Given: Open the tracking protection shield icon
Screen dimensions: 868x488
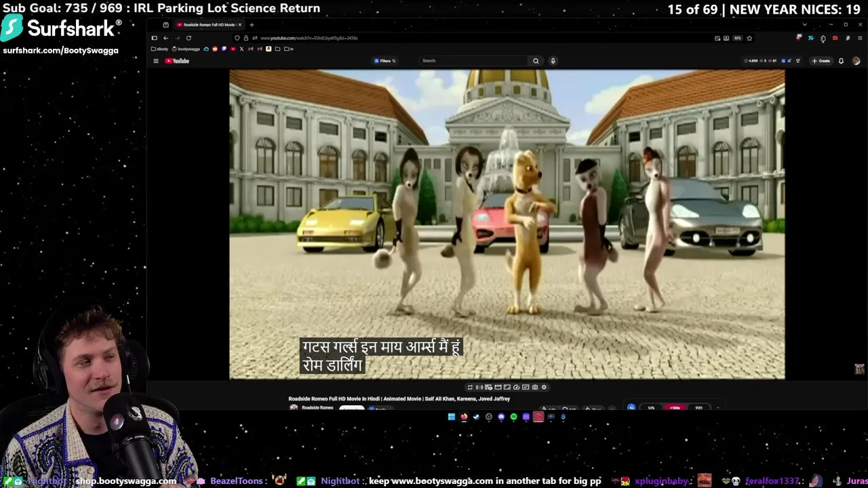Looking at the screenshot, I should [x=237, y=38].
